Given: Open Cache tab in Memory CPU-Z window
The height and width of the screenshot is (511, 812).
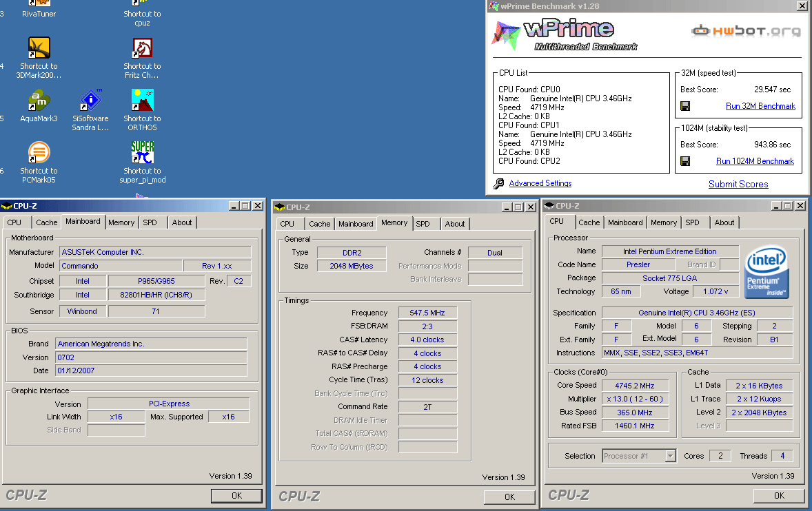Looking at the screenshot, I should (320, 224).
